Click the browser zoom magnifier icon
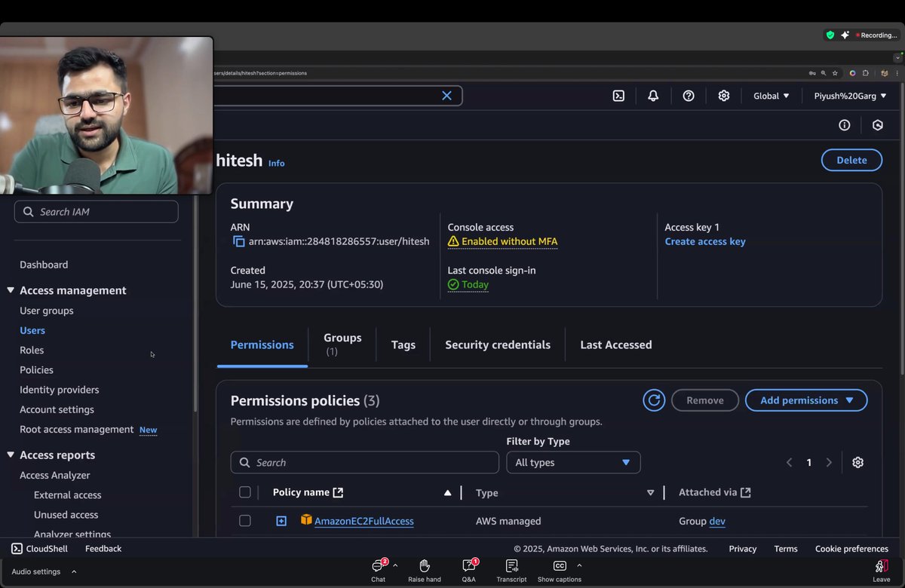This screenshot has width=905, height=588. [824, 73]
